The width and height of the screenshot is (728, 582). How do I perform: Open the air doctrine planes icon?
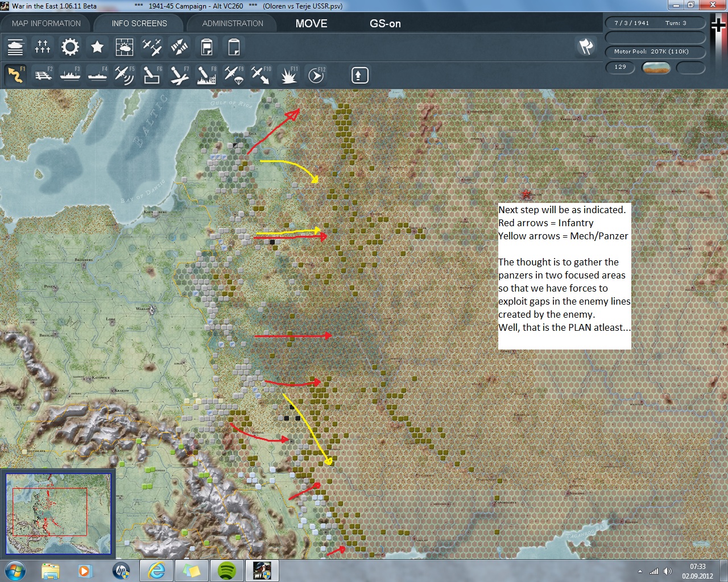(x=152, y=47)
